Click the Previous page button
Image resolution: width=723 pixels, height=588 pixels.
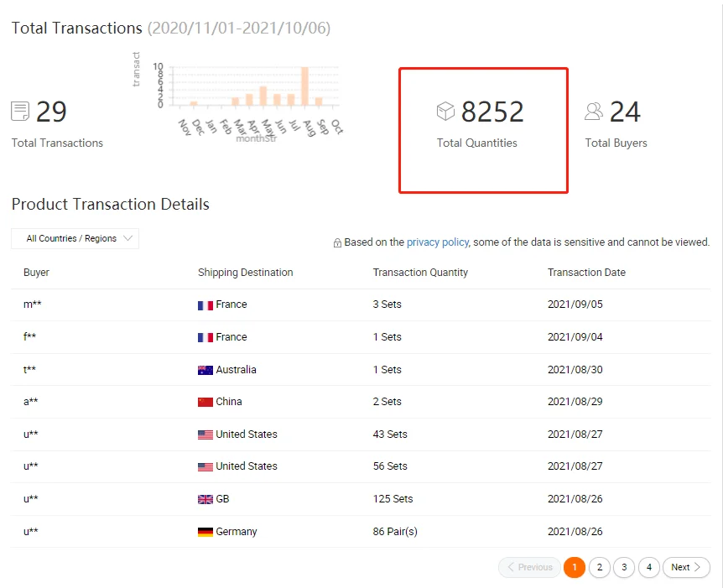pos(529,567)
